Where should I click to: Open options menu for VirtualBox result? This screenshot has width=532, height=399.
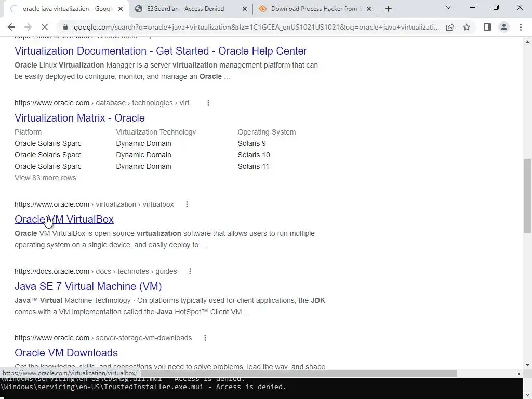pyautogui.click(x=187, y=204)
